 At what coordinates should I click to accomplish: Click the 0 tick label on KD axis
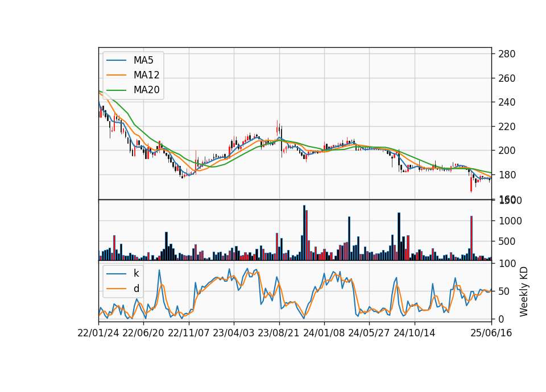click(501, 319)
